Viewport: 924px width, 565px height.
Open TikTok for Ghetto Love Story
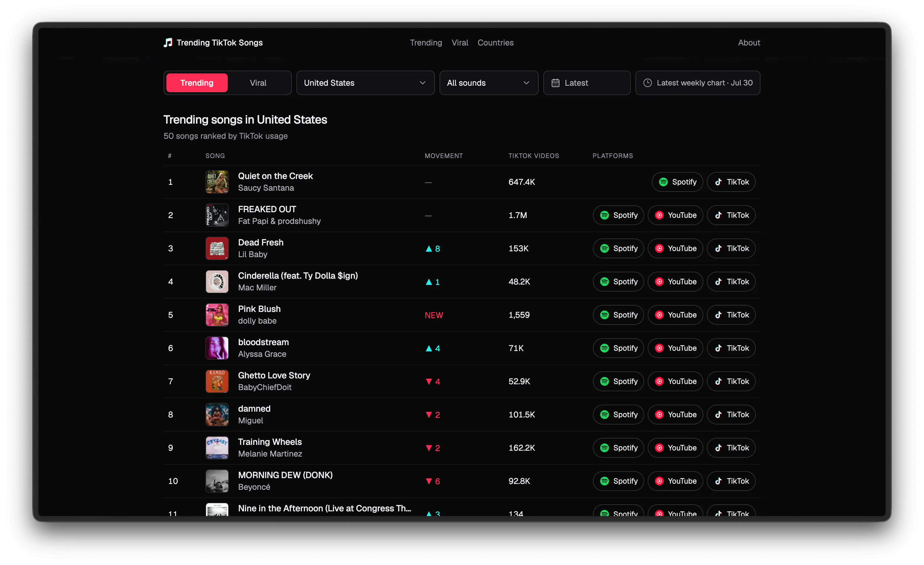click(731, 381)
